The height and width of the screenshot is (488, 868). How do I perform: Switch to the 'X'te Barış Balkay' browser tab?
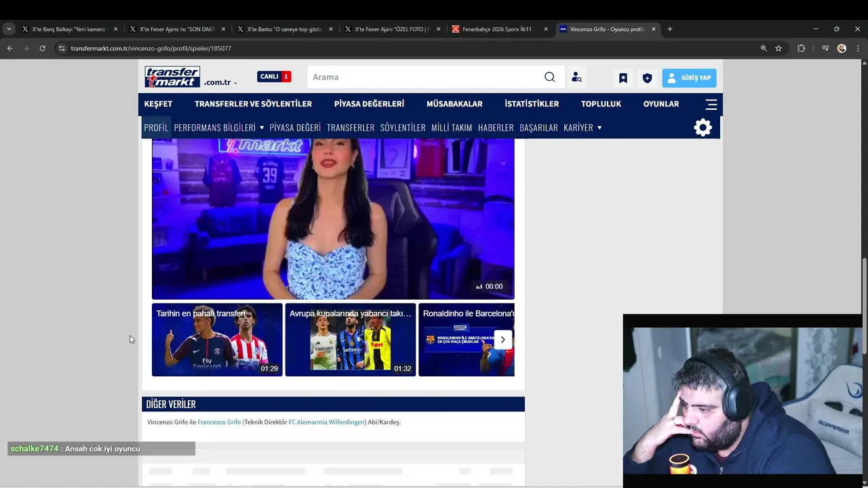(68, 29)
